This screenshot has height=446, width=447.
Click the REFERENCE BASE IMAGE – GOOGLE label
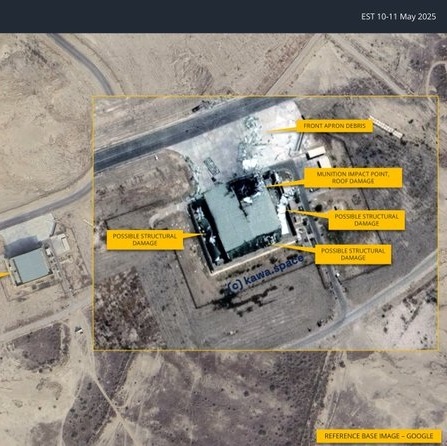[379, 436]
